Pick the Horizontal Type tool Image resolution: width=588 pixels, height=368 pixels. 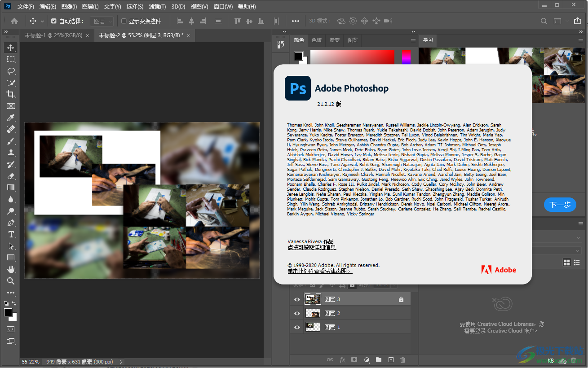coord(11,234)
